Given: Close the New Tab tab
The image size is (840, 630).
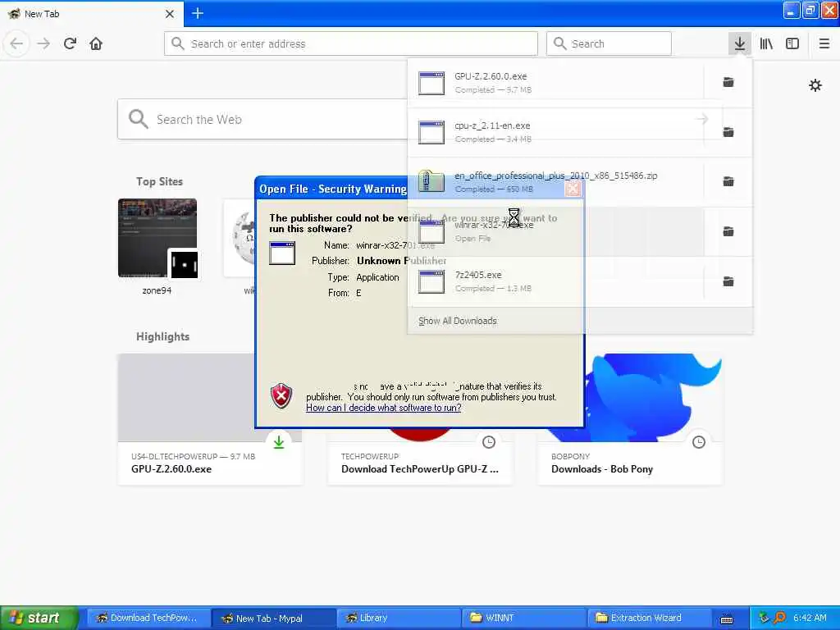Looking at the screenshot, I should [x=169, y=14].
